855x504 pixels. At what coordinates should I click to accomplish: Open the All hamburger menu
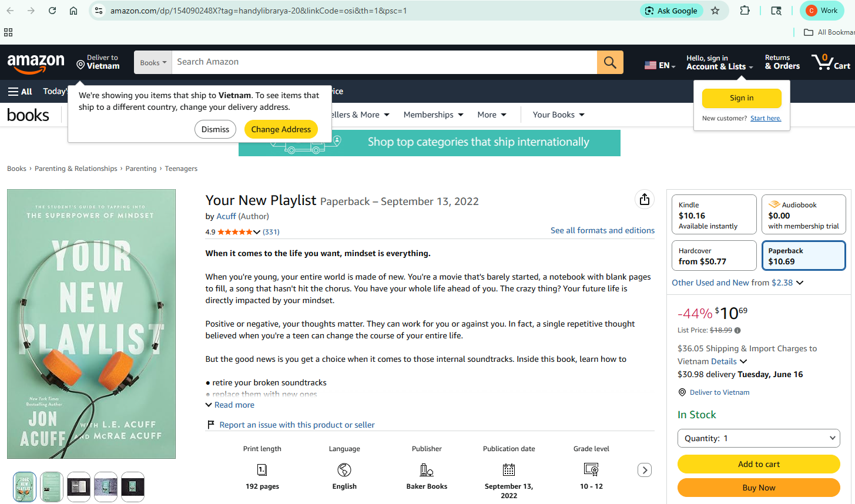(20, 92)
